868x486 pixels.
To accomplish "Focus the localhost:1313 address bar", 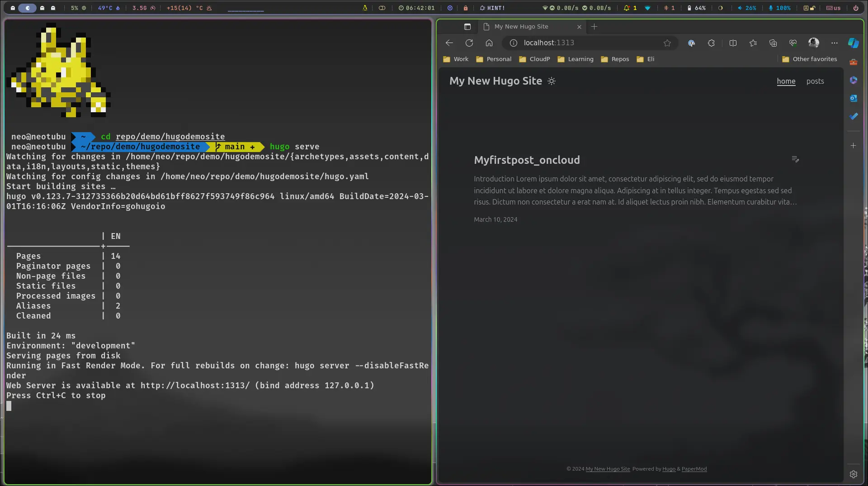I will pos(590,43).
